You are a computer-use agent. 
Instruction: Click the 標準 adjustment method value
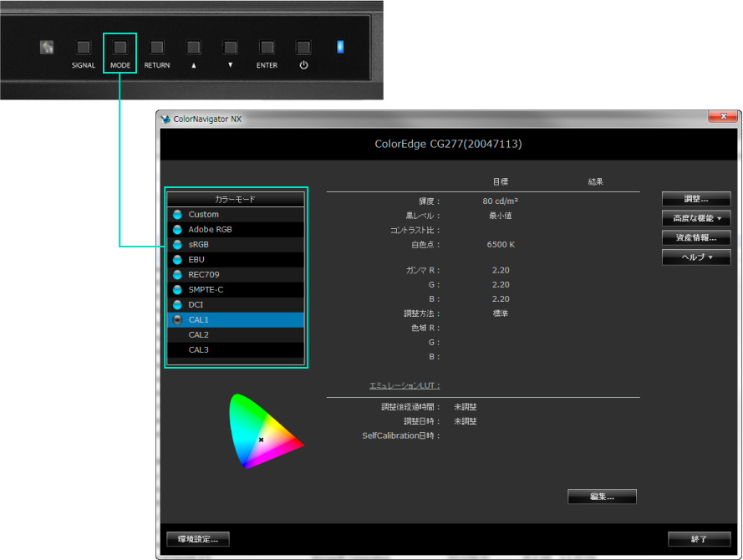coord(501,313)
